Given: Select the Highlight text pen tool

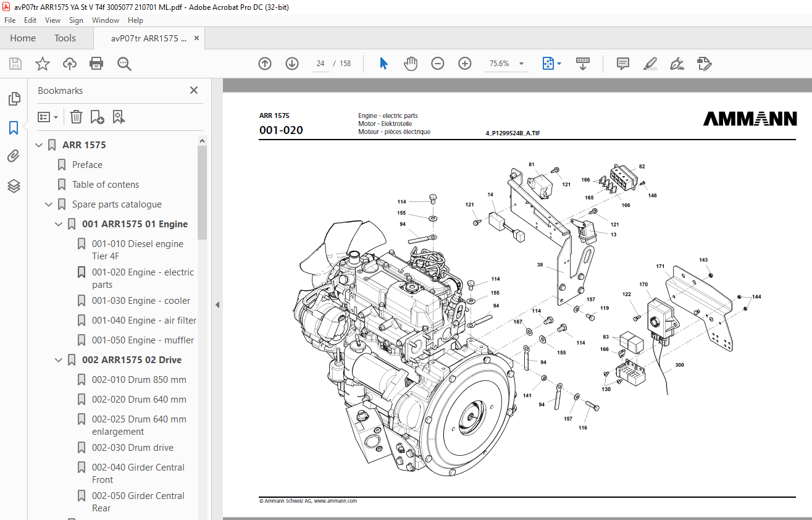Looking at the screenshot, I should (x=650, y=64).
